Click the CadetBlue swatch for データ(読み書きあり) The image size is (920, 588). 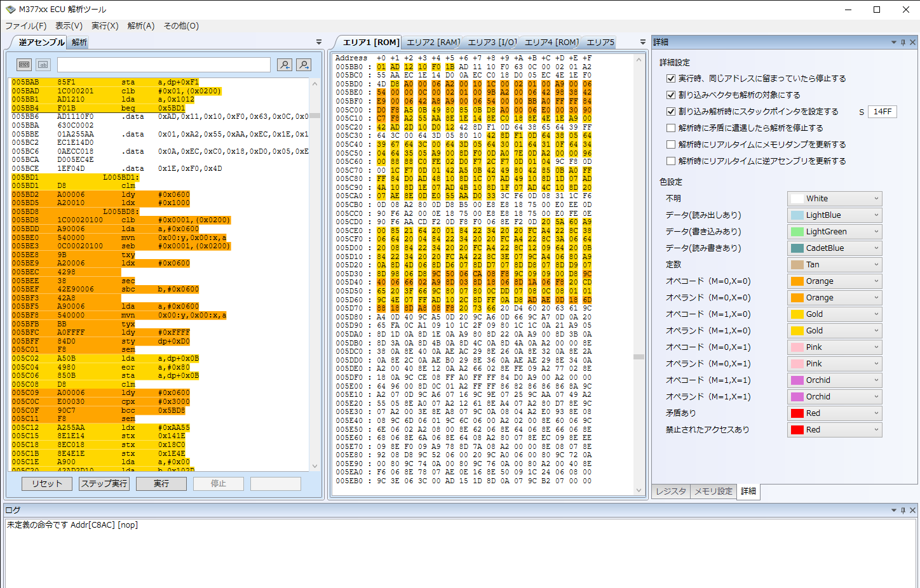797,248
